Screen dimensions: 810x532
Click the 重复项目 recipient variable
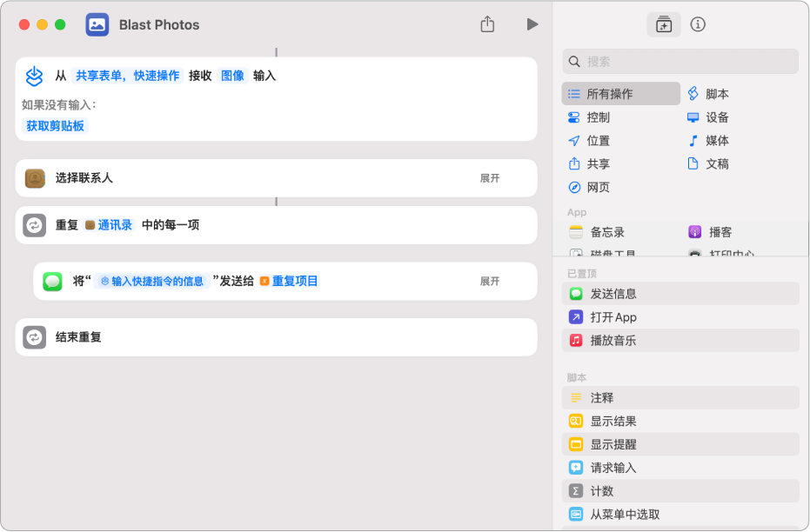[289, 282]
